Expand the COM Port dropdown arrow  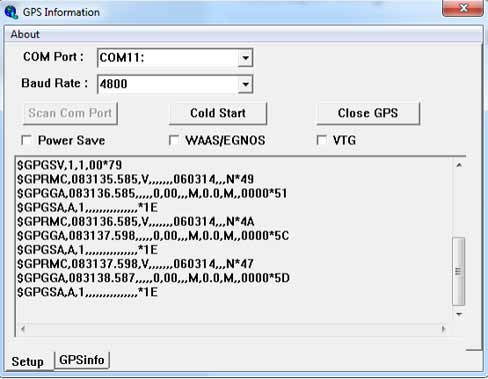click(246, 58)
